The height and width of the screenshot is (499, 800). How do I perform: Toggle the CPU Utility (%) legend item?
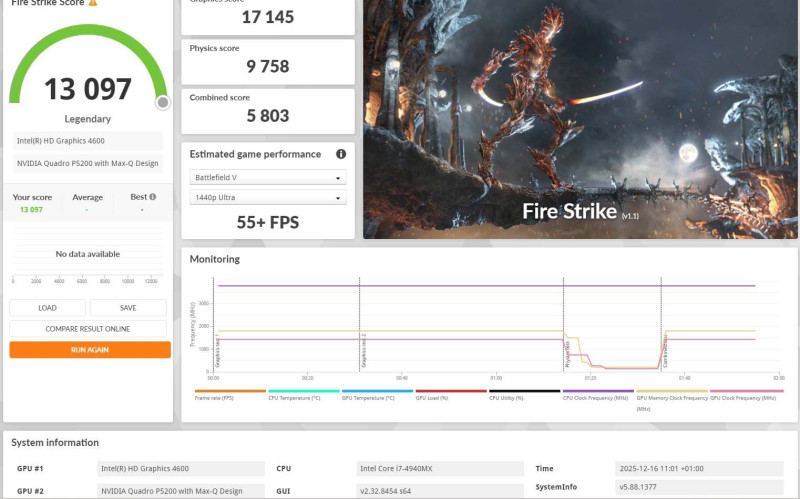click(524, 395)
